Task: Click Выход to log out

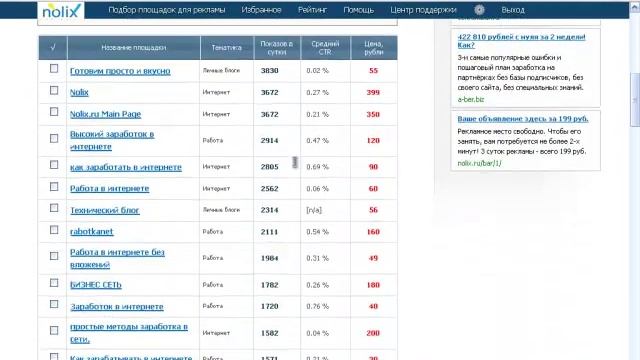Action: pos(513,10)
